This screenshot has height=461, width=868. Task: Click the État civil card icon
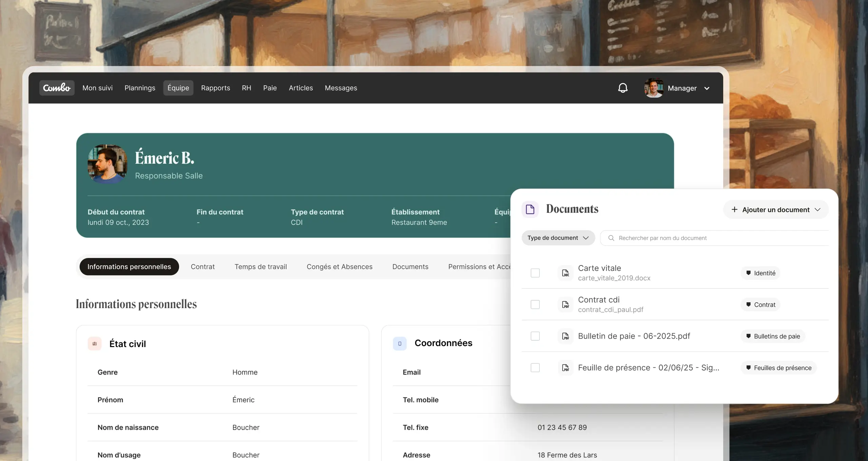[95, 344]
